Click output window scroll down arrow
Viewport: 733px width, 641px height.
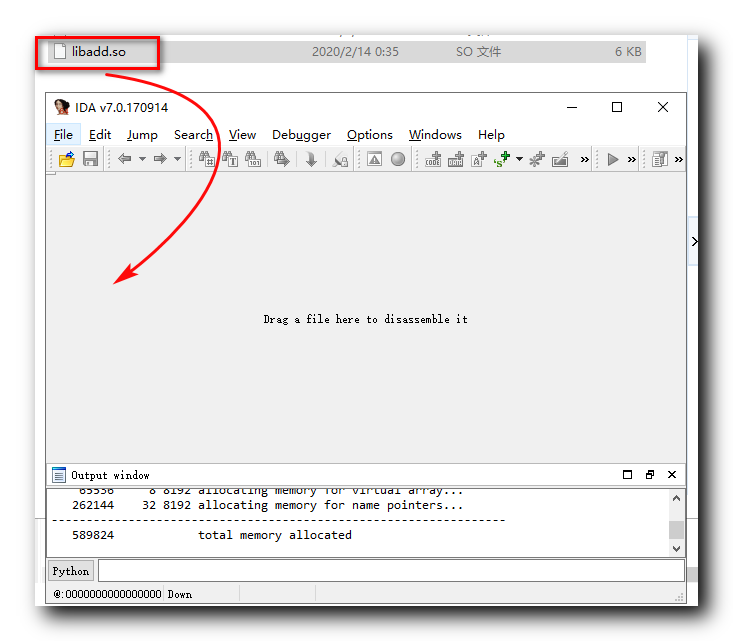point(676,548)
